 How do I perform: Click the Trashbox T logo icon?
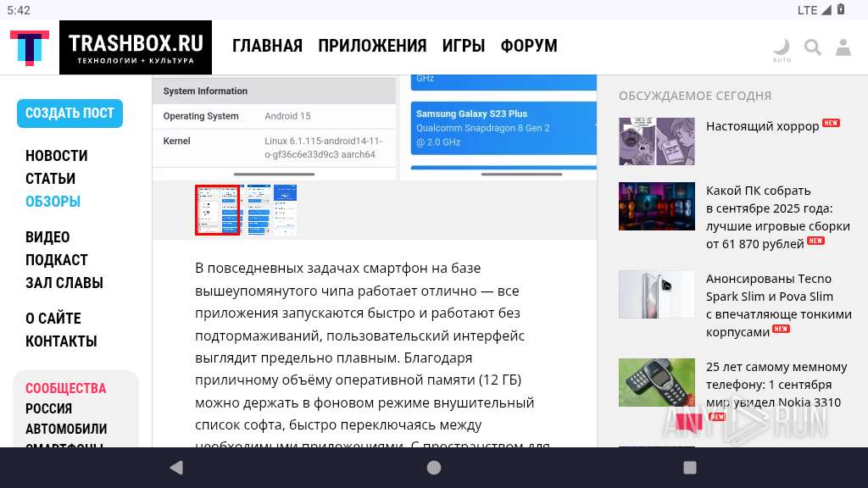pos(30,47)
